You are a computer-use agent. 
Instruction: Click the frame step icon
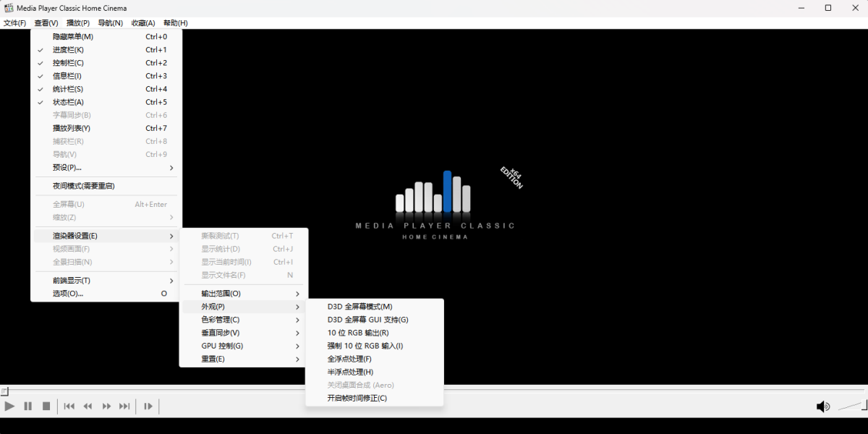click(x=148, y=407)
